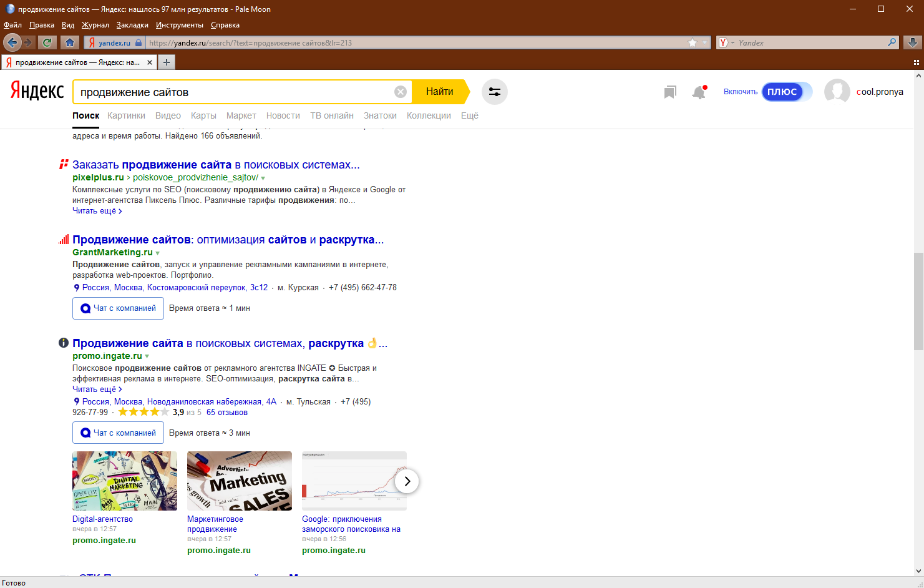924x588 pixels.
Task: Open the search engine selector dropdown
Action: tap(726, 43)
